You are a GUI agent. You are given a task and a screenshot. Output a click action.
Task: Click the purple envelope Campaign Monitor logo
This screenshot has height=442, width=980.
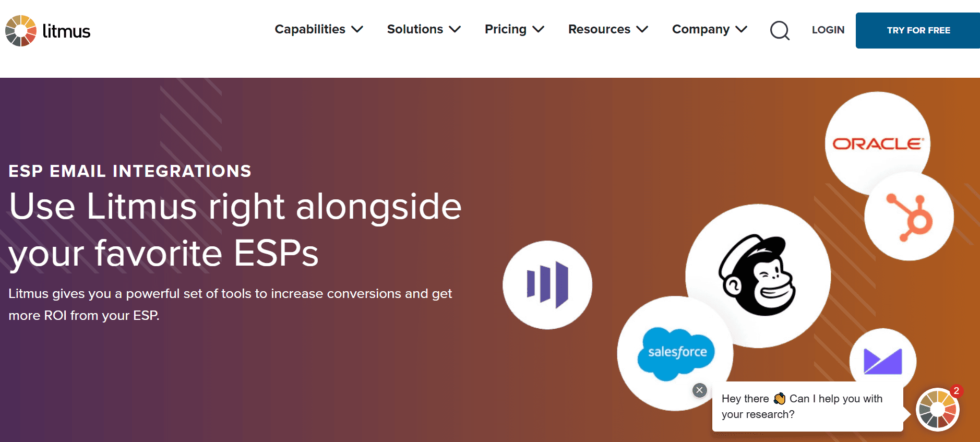coord(883,360)
